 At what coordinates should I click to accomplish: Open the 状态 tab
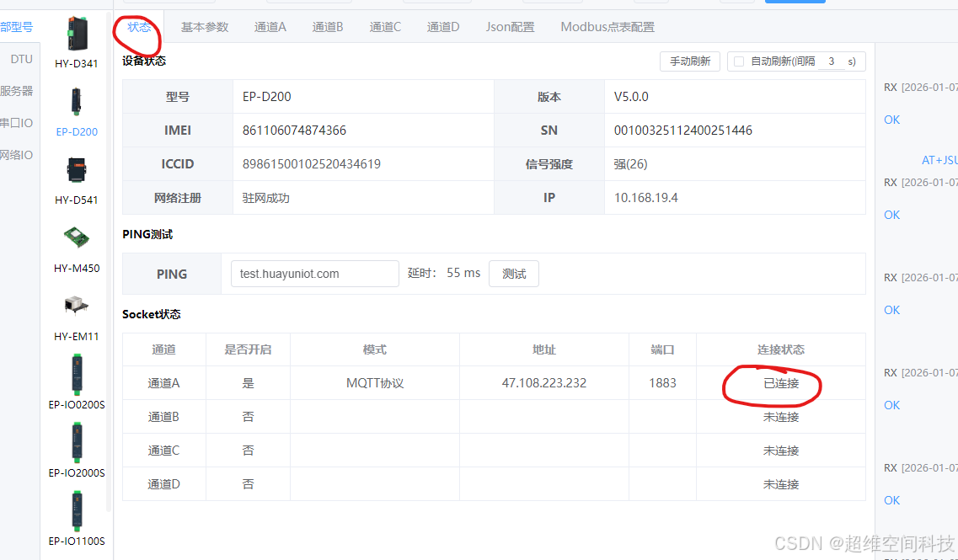point(139,27)
